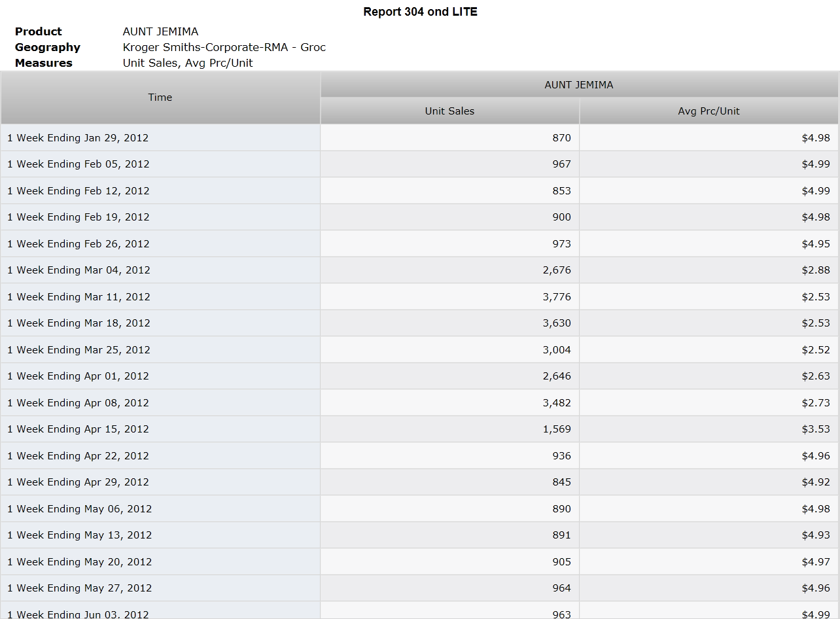Click the 'Unit Sales' column header
Image resolution: width=840 pixels, height=619 pixels.
click(x=449, y=111)
